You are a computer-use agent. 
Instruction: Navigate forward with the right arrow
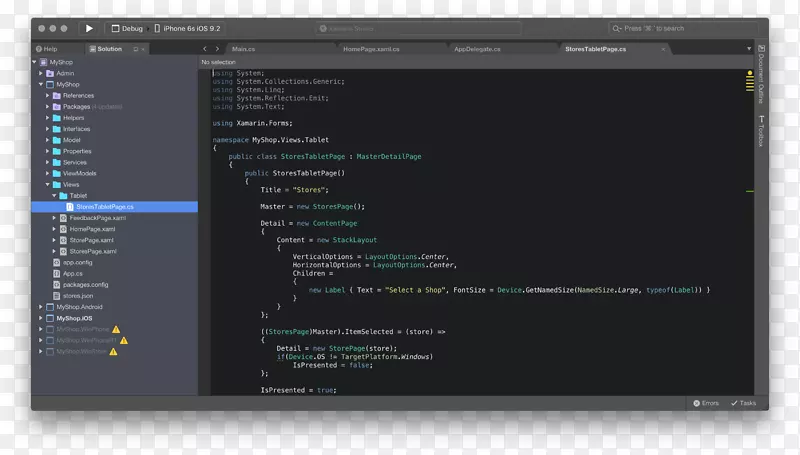point(217,49)
